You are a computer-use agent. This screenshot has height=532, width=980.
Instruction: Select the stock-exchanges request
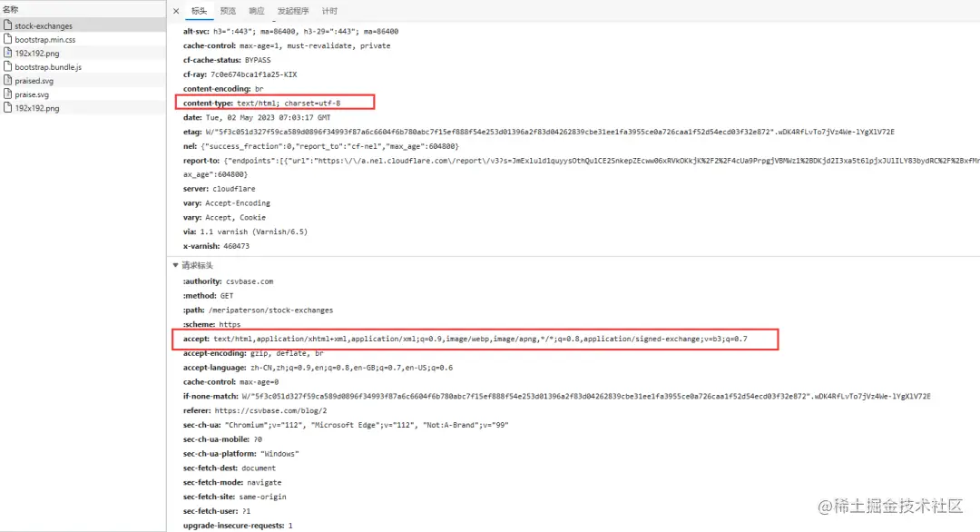click(83, 25)
